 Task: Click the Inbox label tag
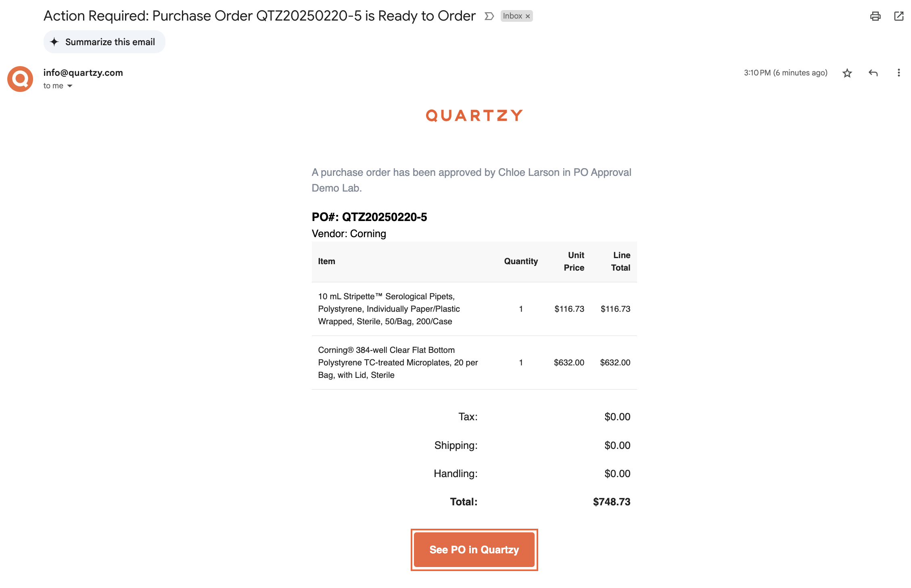(512, 16)
